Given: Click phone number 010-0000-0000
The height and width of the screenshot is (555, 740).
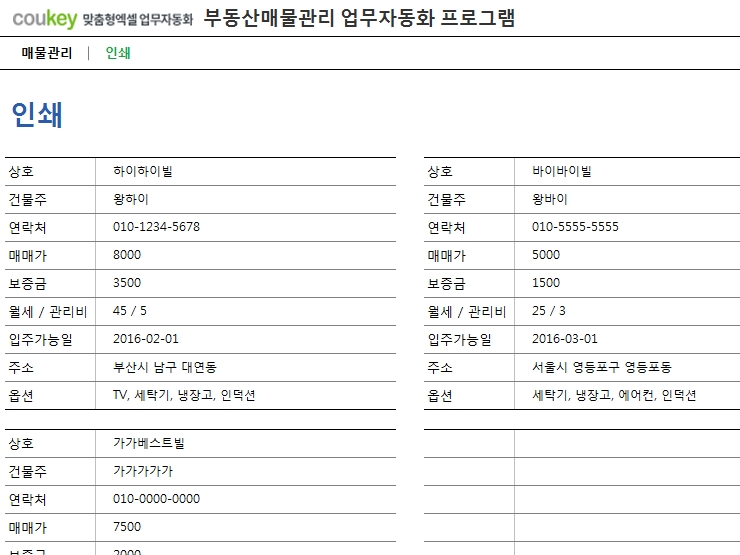Looking at the screenshot, I should pyautogui.click(x=156, y=499).
